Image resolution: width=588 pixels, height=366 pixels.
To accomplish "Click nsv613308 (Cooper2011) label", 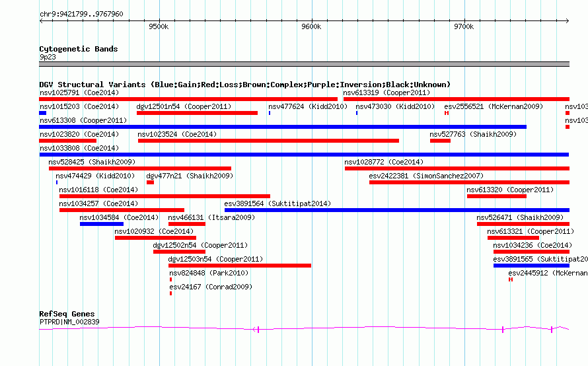I will click(83, 120).
